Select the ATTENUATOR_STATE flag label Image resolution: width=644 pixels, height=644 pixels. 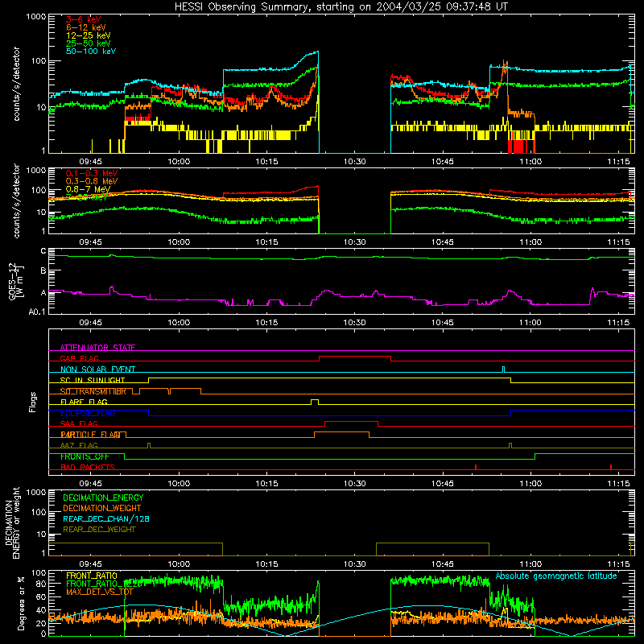tap(97, 348)
